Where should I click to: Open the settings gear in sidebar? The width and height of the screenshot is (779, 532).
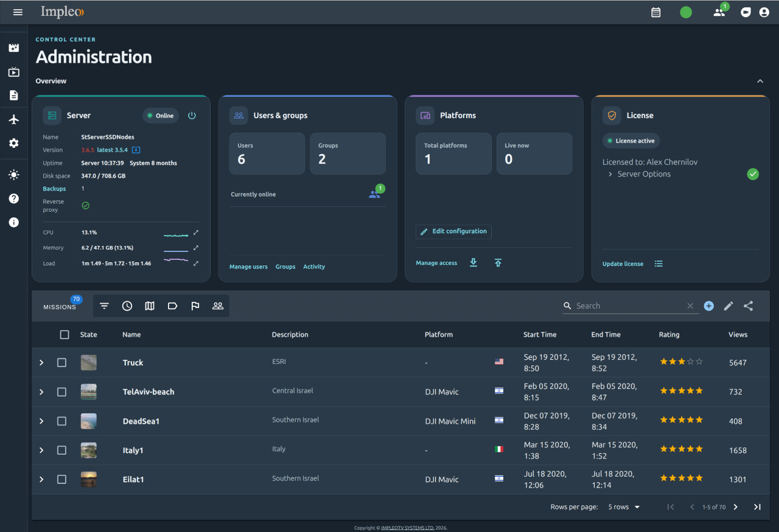point(13,143)
